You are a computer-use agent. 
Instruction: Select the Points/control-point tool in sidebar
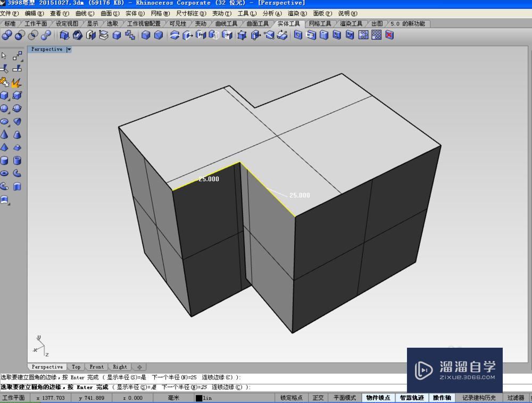pos(18,55)
